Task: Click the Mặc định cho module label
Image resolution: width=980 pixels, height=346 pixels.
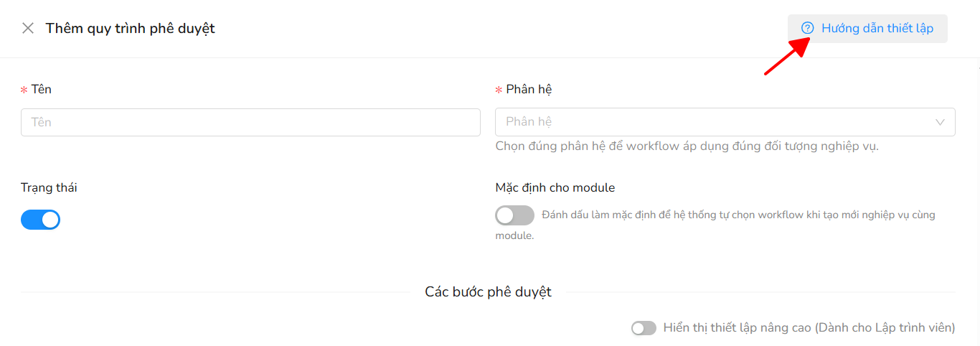Action: [x=555, y=188]
